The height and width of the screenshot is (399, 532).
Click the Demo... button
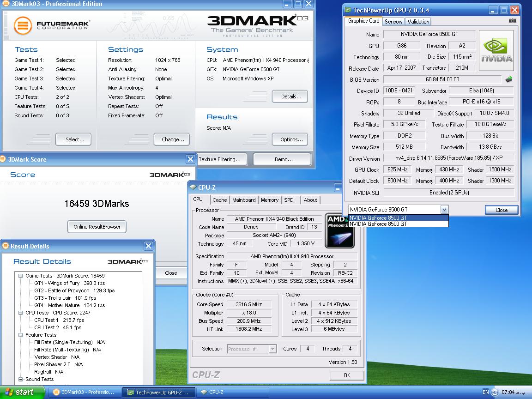coord(282,159)
